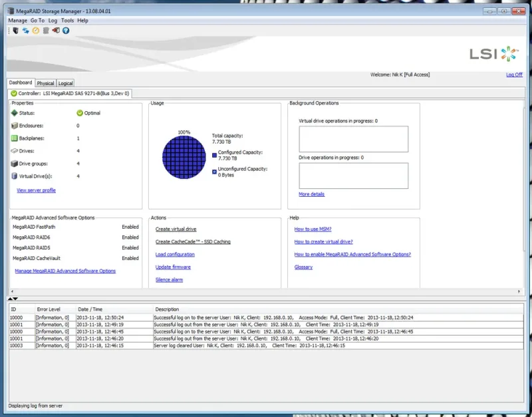Open How to create virtual drive? link
This screenshot has height=417, width=532.
click(x=323, y=241)
